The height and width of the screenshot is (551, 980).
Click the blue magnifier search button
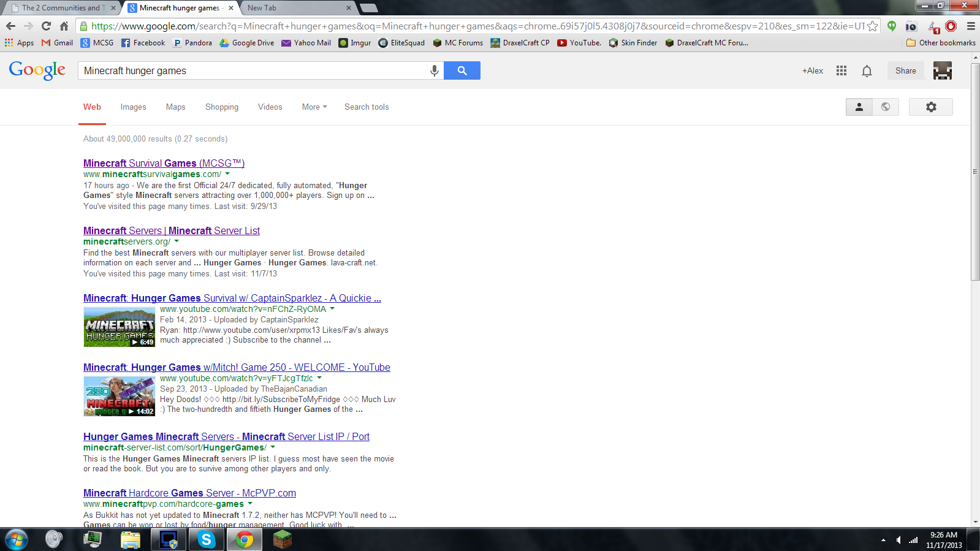pyautogui.click(x=462, y=70)
